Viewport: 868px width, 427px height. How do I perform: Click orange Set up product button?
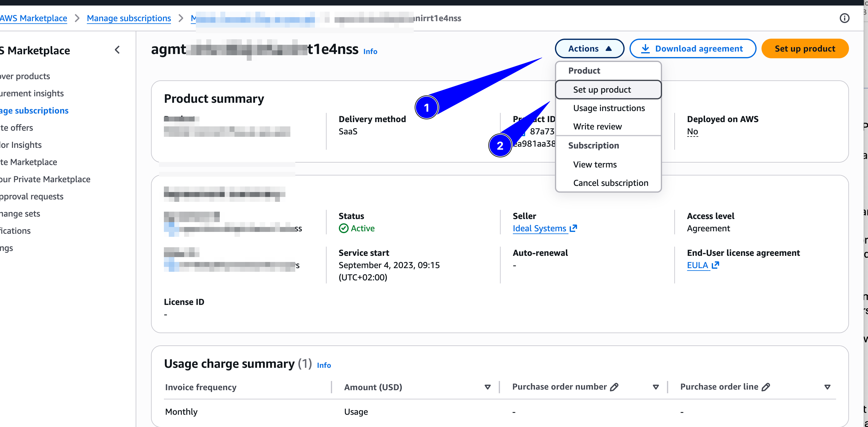(805, 48)
